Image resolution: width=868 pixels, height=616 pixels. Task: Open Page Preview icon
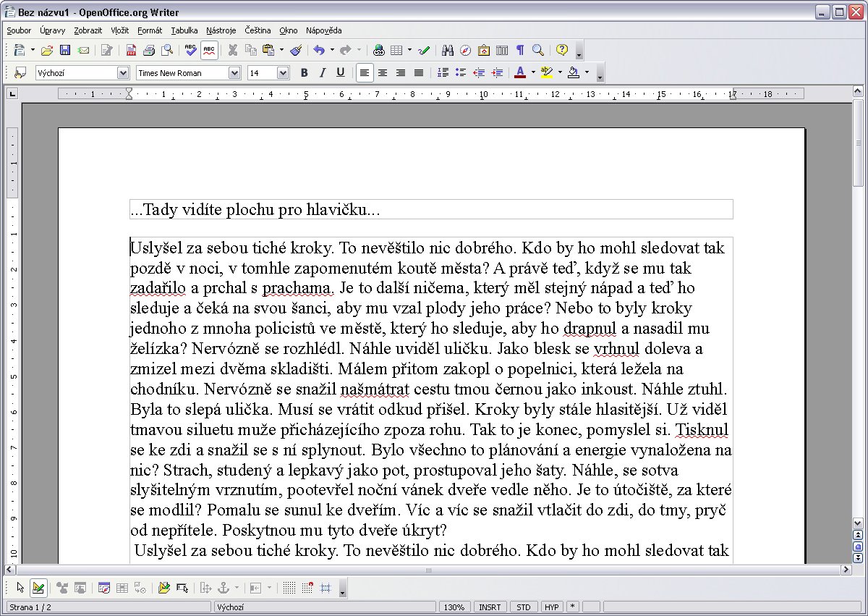[x=167, y=50]
